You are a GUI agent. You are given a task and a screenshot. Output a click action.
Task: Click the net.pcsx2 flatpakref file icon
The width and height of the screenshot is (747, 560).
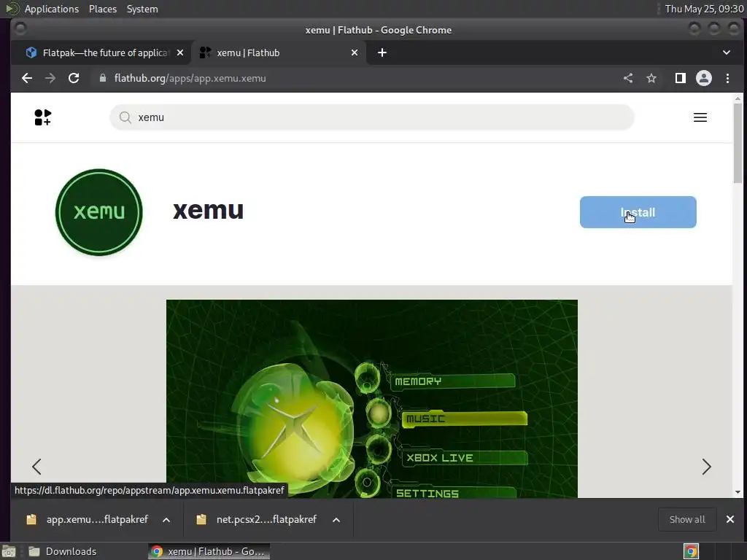[201, 519]
